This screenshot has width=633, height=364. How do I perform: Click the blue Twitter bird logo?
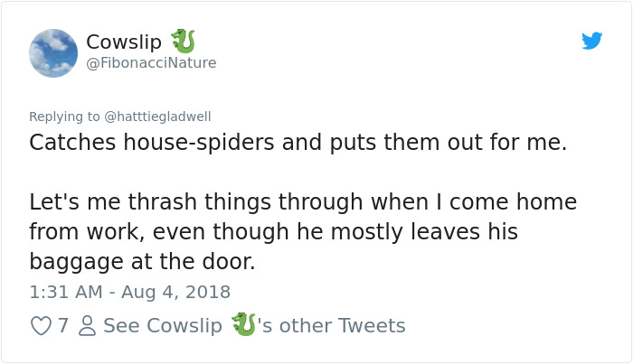coord(591,42)
